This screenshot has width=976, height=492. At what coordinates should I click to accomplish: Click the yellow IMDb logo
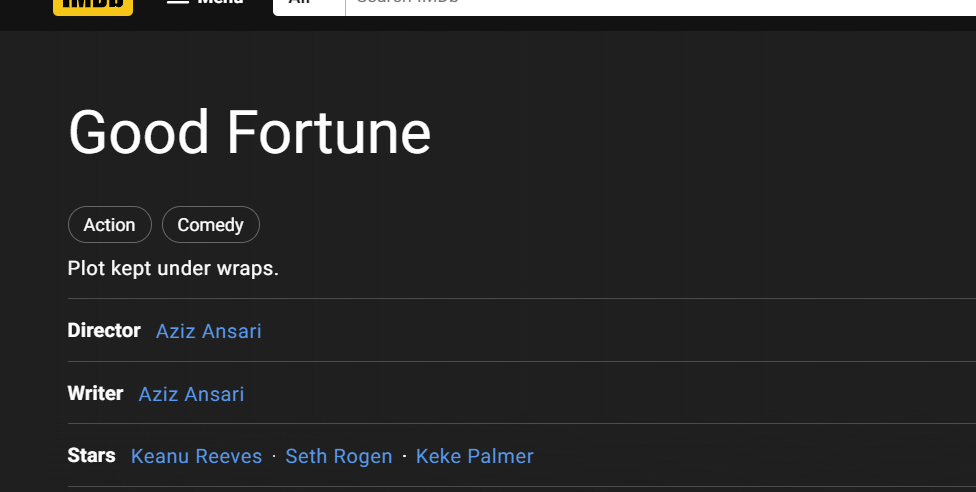point(93,5)
